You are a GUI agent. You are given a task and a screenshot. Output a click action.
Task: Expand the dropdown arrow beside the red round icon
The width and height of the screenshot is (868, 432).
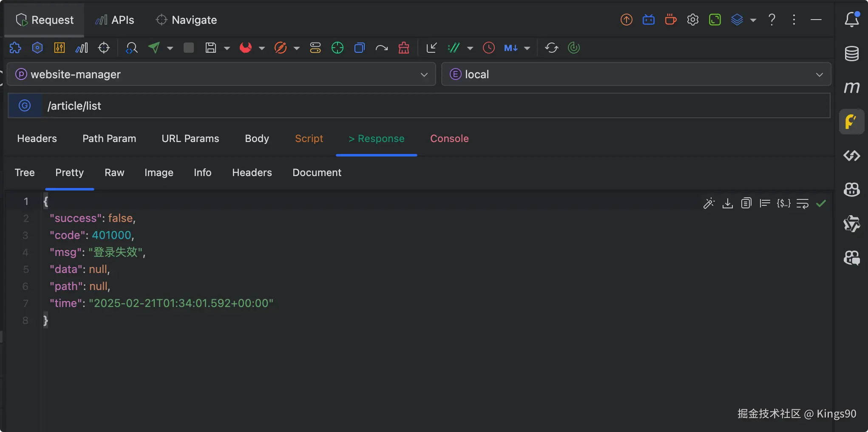point(262,48)
